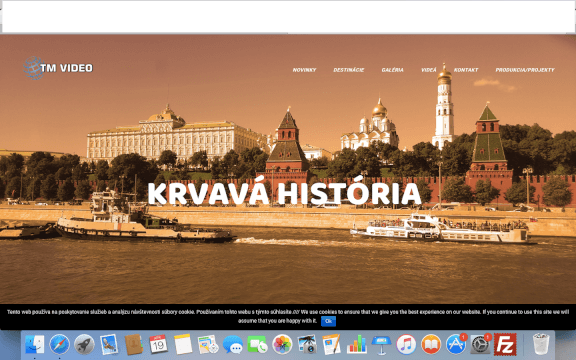Screen dimensions: 576x360
Task: Open the Messages speech bubble icon
Action: (233, 345)
